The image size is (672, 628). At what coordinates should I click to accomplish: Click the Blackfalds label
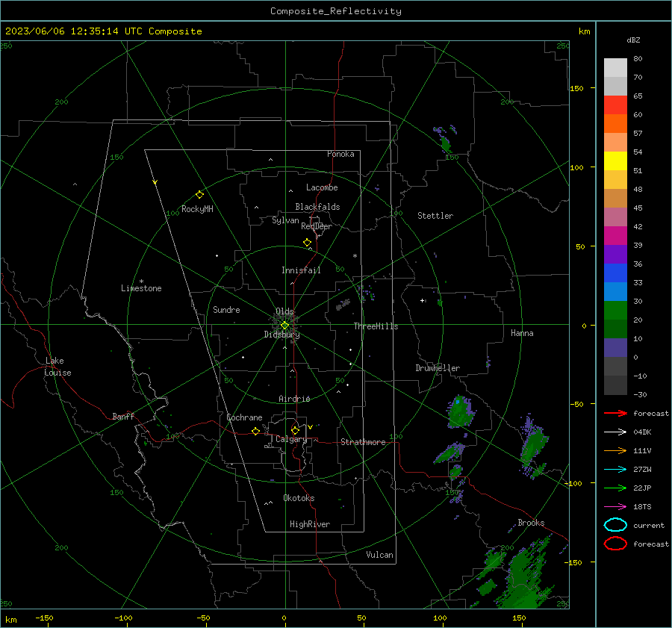(x=317, y=207)
